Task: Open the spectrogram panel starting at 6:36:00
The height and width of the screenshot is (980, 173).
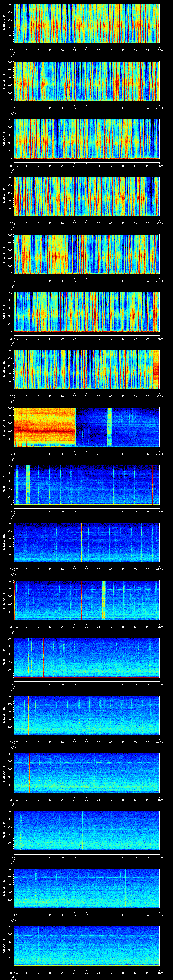Action: click(x=87, y=312)
